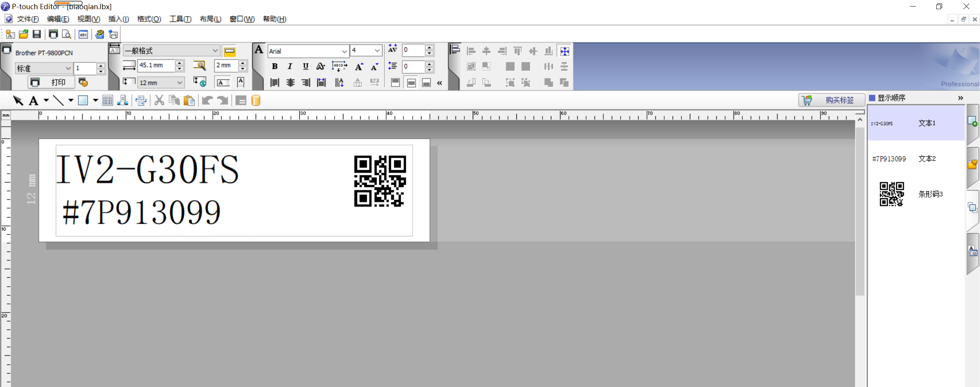Select 文本2 in display order list
Screen dimensions: 980x387
point(916,159)
